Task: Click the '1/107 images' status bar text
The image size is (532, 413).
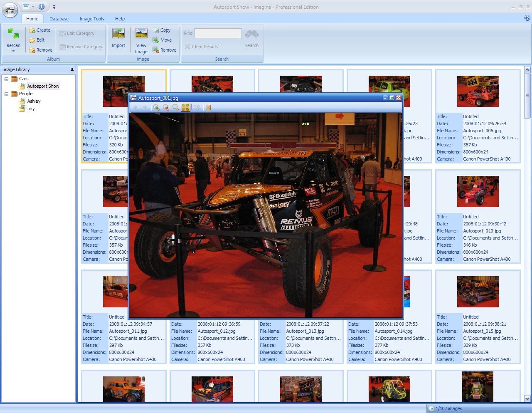Action: pyautogui.click(x=449, y=408)
